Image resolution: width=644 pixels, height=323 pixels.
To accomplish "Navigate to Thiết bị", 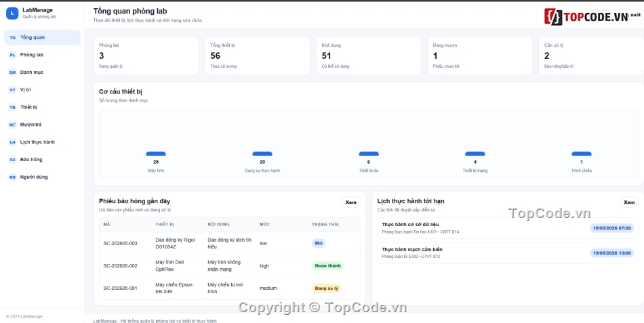I will 42,107.
